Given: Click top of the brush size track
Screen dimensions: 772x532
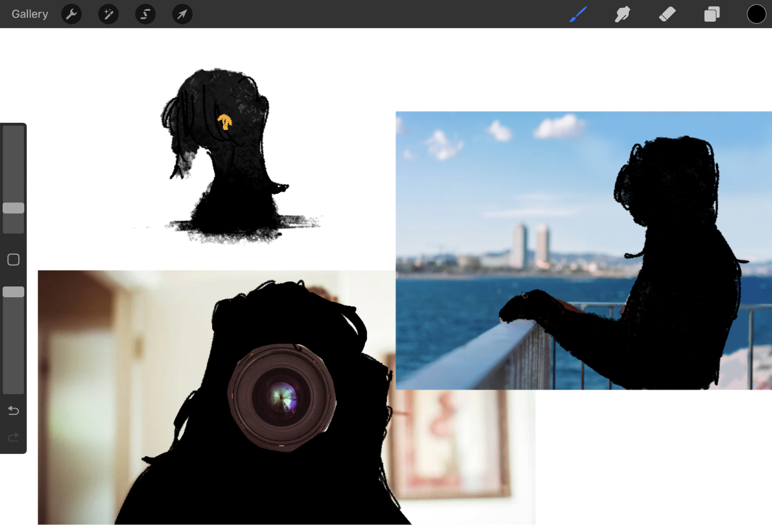Looking at the screenshot, I should click(x=14, y=131).
